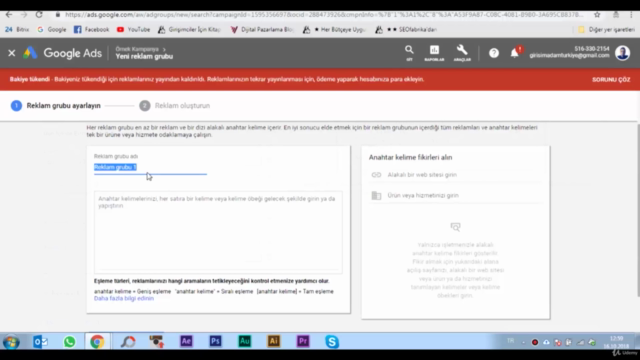This screenshot has width=640, height=360.
Task: Click the Google Ads logo
Action: 62,53
